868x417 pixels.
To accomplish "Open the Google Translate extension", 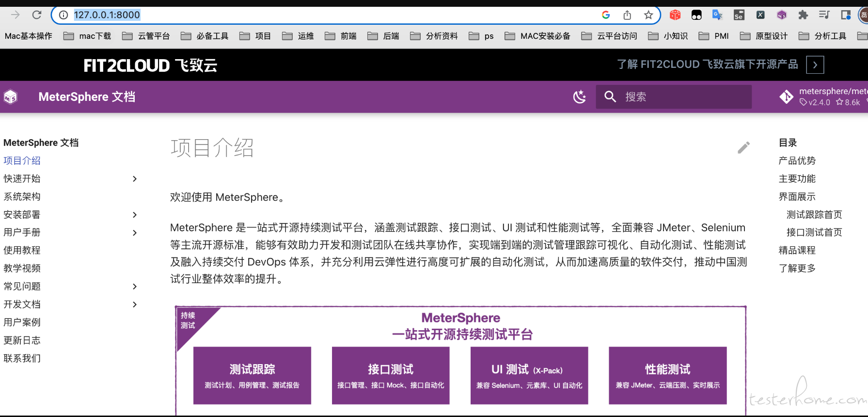I will pos(718,15).
